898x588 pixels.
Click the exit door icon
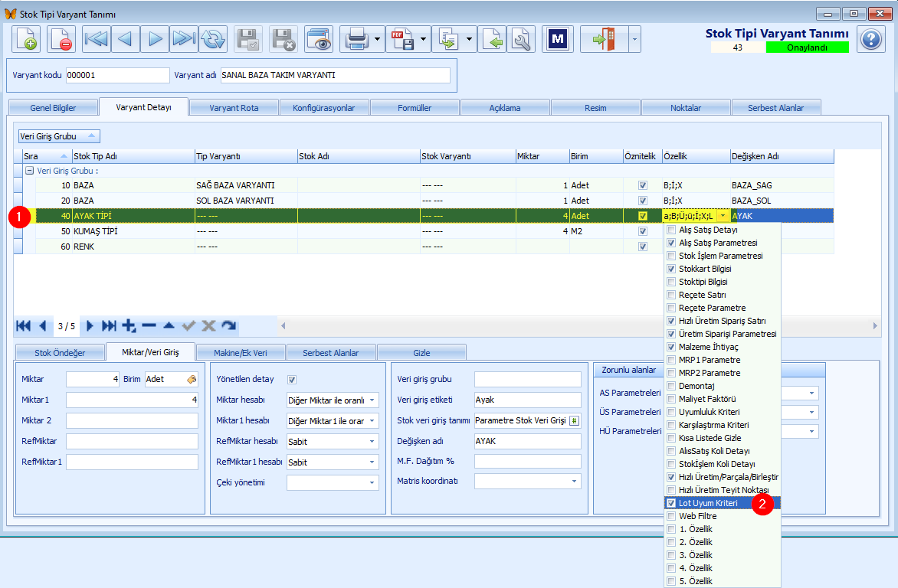[604, 40]
